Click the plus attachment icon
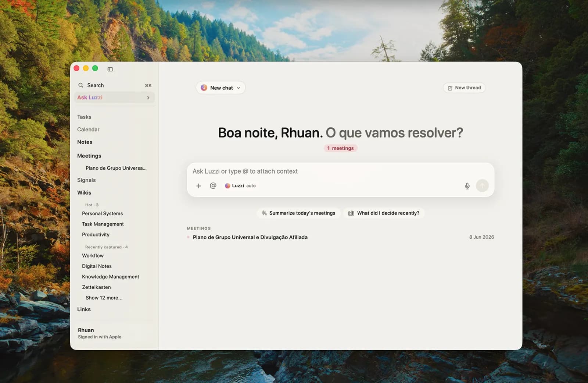Screen dimensions: 588x383 pyautogui.click(x=198, y=186)
